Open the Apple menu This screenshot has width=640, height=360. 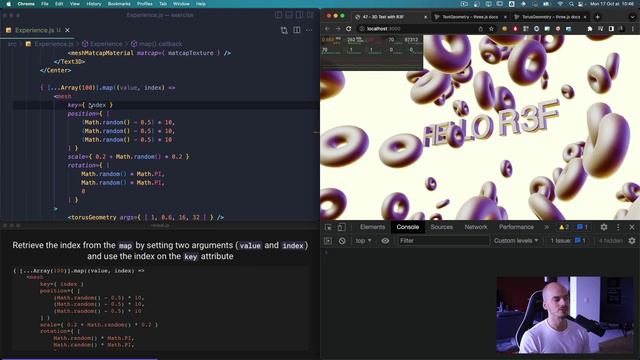pyautogui.click(x=8, y=4)
